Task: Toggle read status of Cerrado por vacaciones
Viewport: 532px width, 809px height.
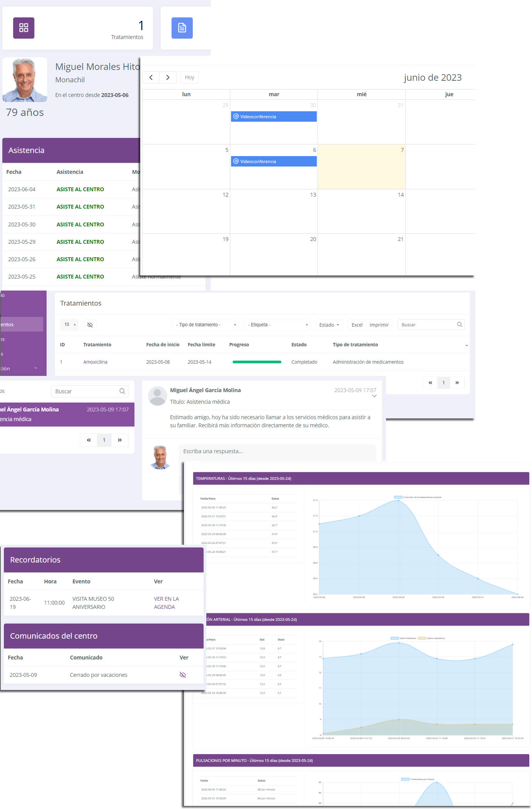Action: click(x=183, y=675)
